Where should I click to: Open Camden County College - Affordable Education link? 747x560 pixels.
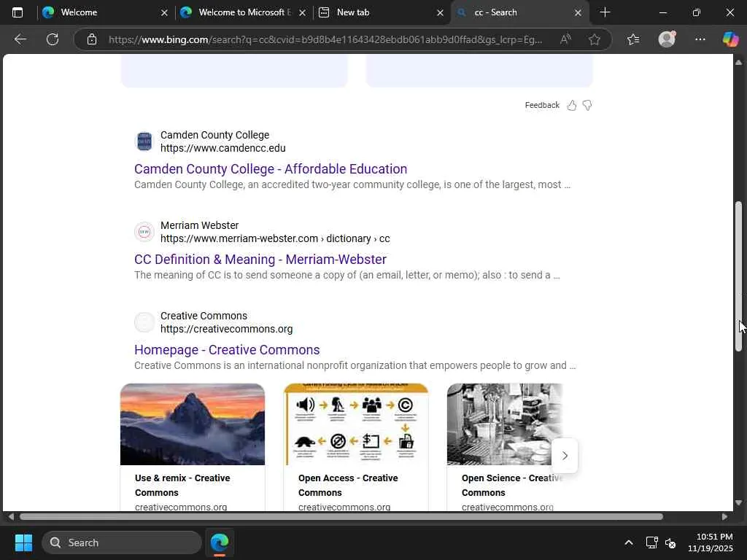tap(271, 169)
